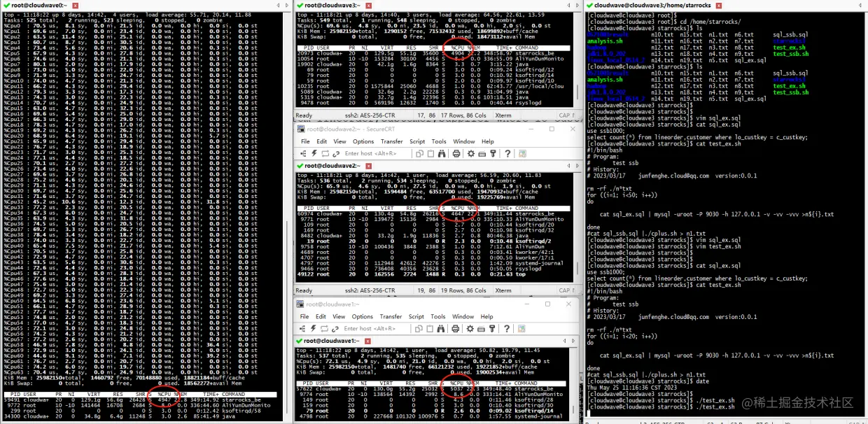Image resolution: width=868 pixels, height=424 pixels.
Task: Open Script menu in cloudwave2 SecureCRT window
Action: tap(417, 141)
